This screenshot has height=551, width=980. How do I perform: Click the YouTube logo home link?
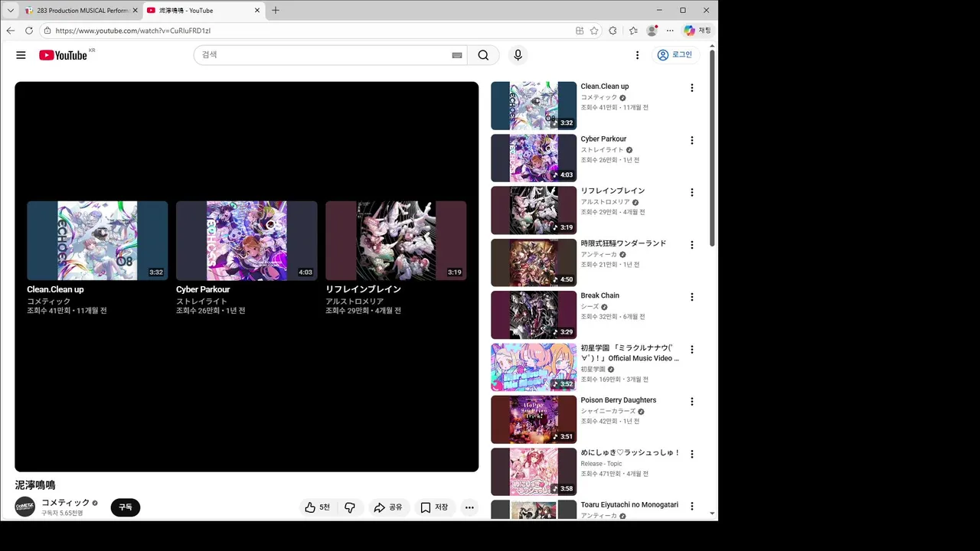pos(63,55)
